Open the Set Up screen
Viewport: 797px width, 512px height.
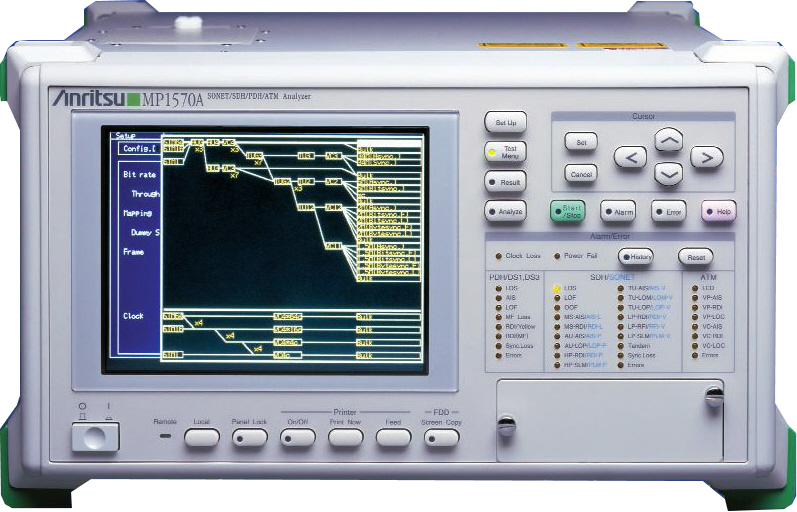pos(505,122)
